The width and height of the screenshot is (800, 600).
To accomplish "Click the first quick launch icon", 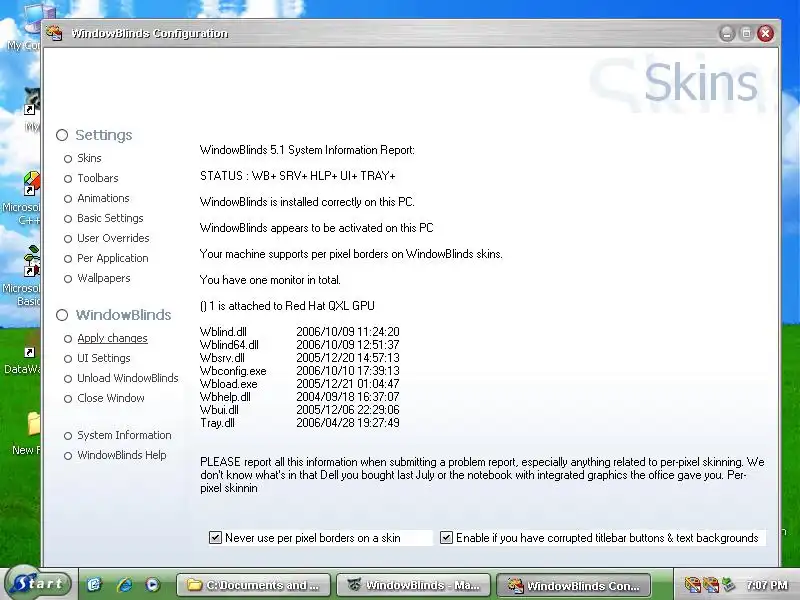I will point(94,584).
